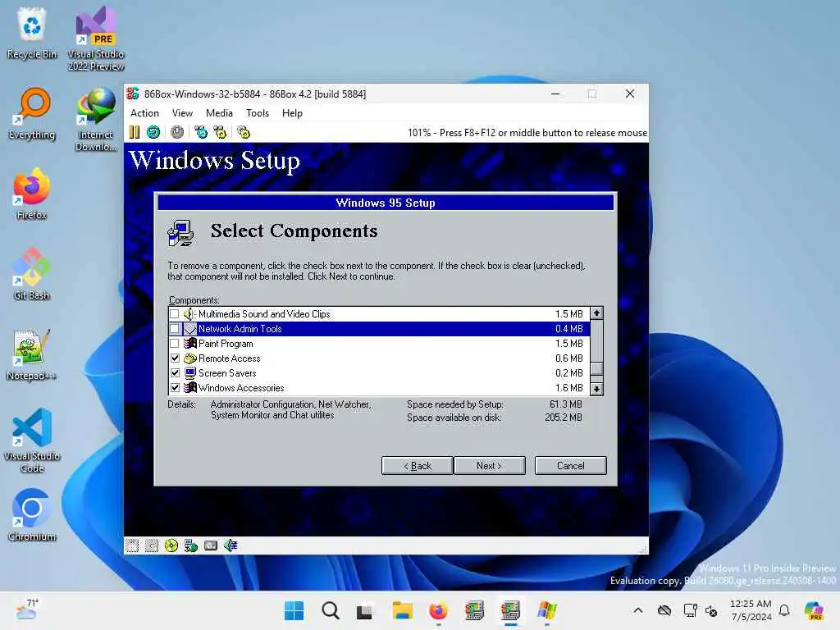Check the Network Admin Tools checkbox
840x630 pixels.
175,328
